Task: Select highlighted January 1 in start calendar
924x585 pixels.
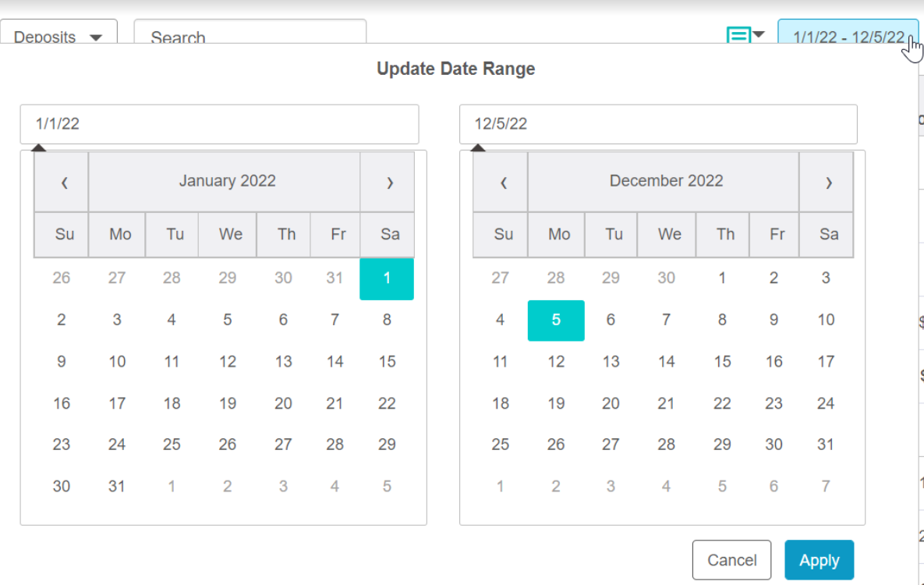Action: click(x=387, y=278)
